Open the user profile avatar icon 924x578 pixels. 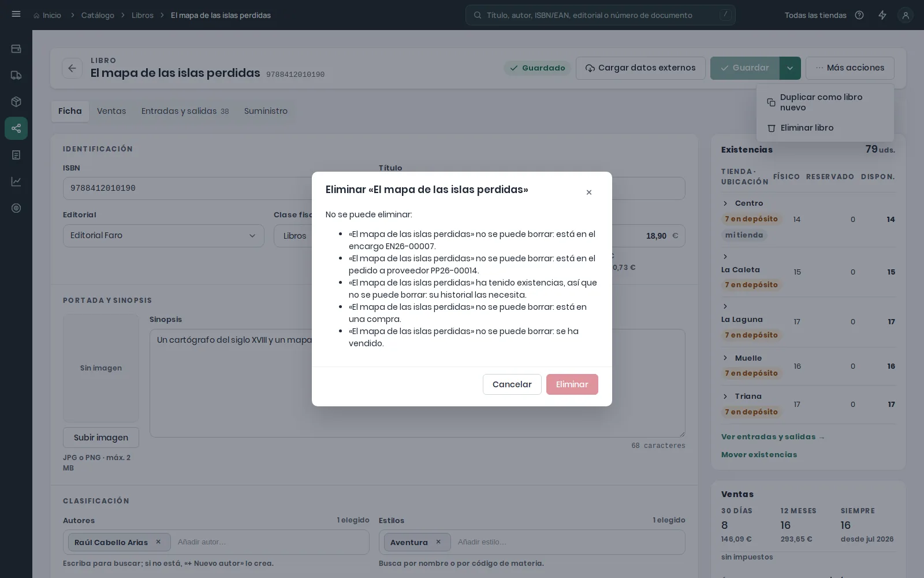[x=906, y=15]
